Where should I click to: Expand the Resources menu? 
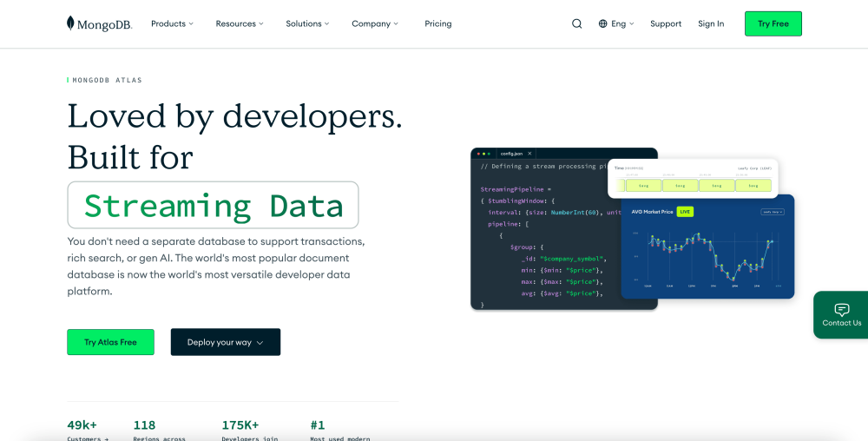(x=240, y=23)
